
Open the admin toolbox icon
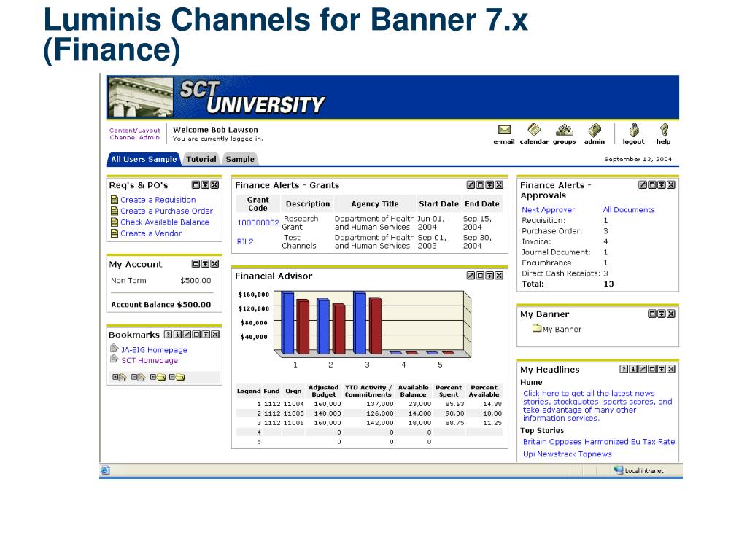pyautogui.click(x=595, y=130)
